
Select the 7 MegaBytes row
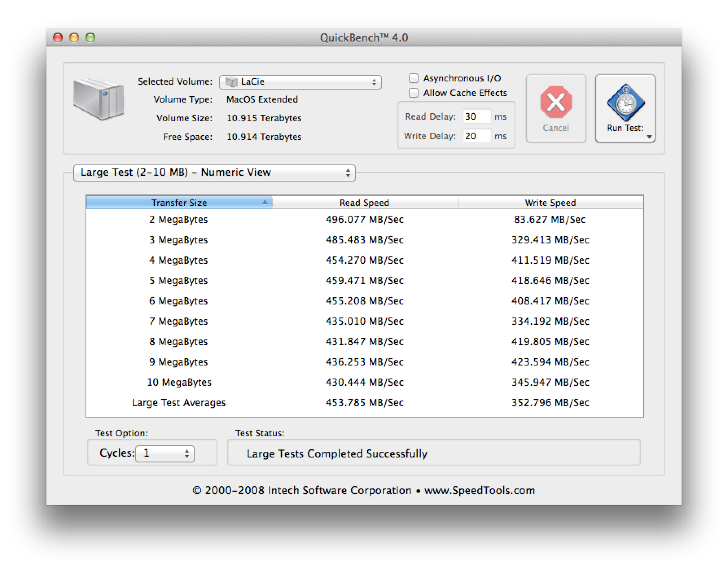click(365, 322)
